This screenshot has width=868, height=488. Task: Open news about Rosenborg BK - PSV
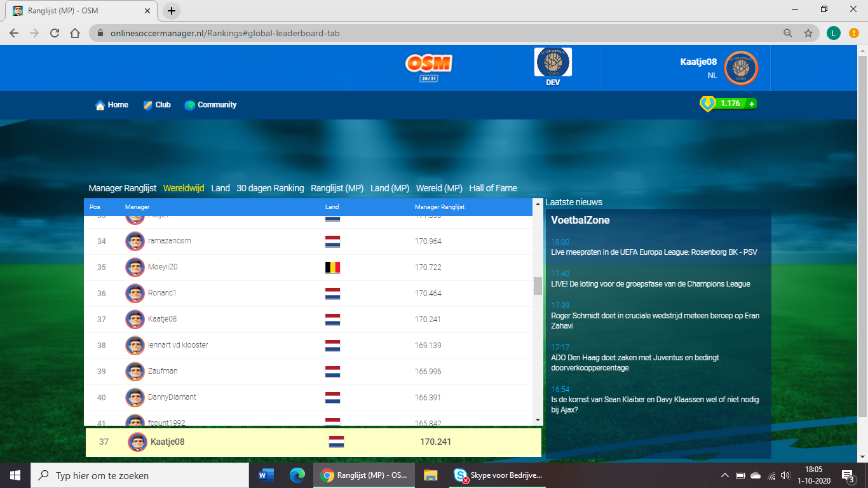(x=654, y=252)
